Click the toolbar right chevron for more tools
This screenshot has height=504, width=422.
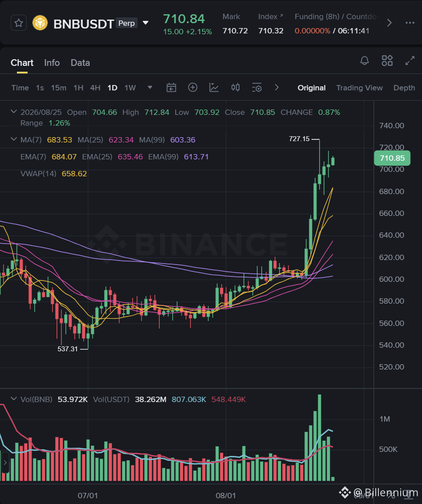click(277, 87)
